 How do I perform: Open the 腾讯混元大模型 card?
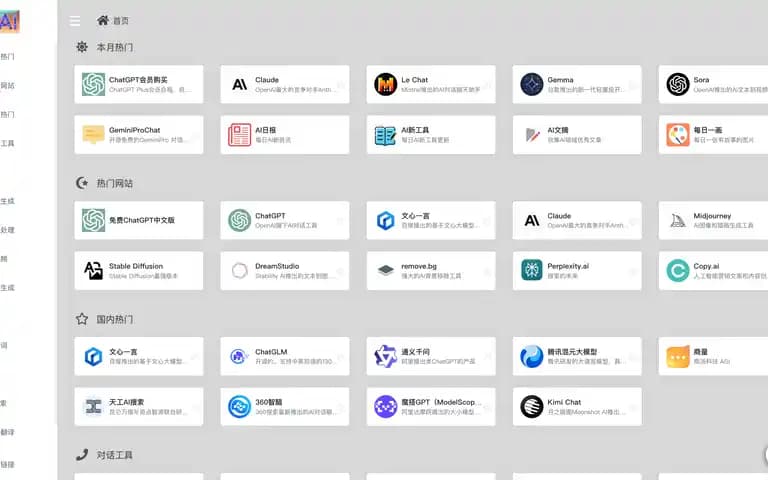(x=577, y=356)
